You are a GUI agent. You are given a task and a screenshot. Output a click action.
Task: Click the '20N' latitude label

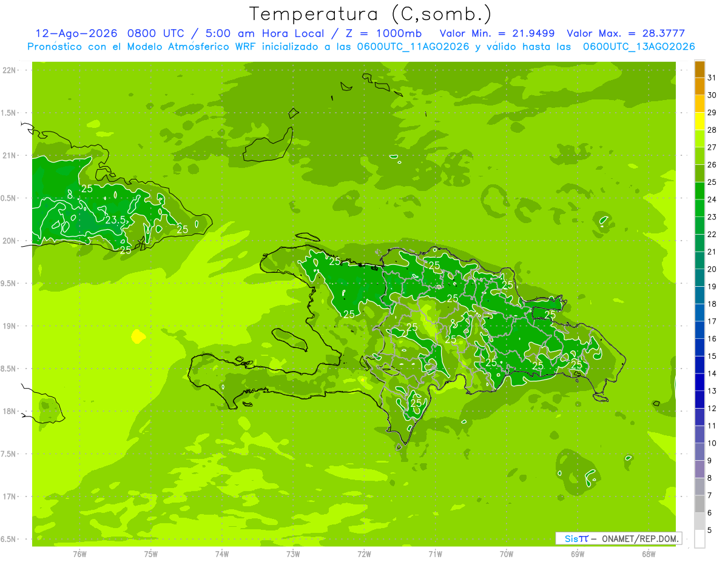pos(10,241)
